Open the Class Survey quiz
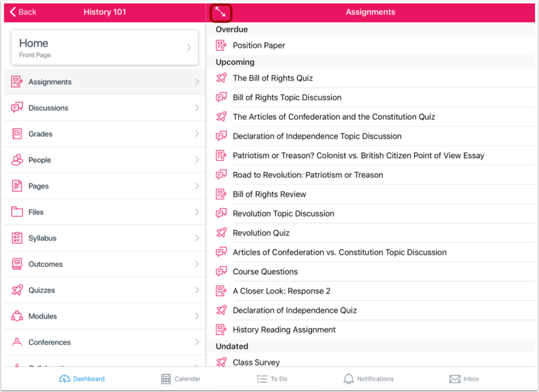539x392 pixels. tap(371, 360)
